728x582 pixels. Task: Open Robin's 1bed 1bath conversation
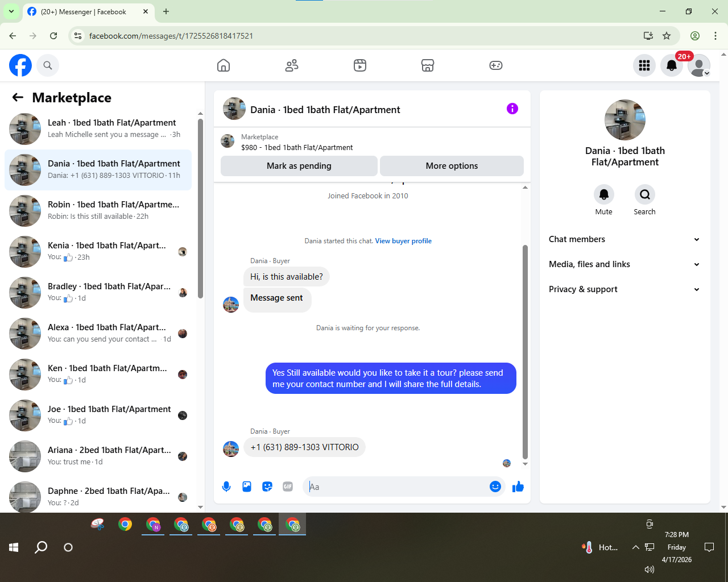(98, 211)
